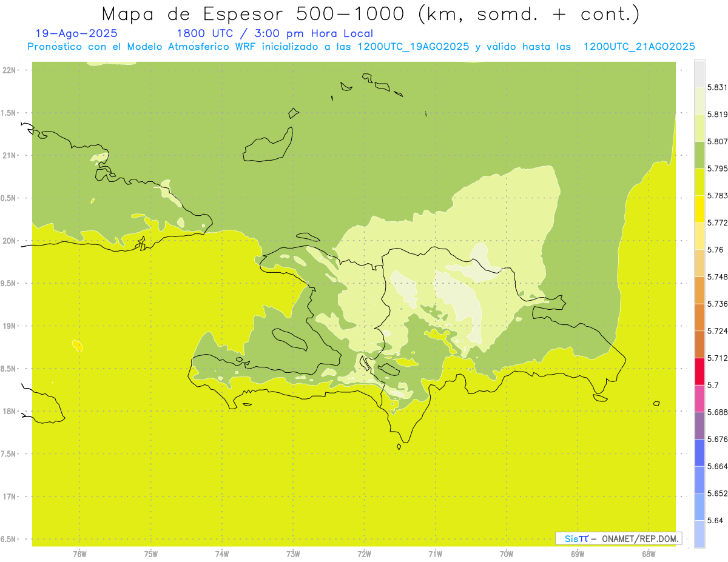The image size is (728, 562).
Task: Click the legend value '5.712'
Action: click(717, 358)
